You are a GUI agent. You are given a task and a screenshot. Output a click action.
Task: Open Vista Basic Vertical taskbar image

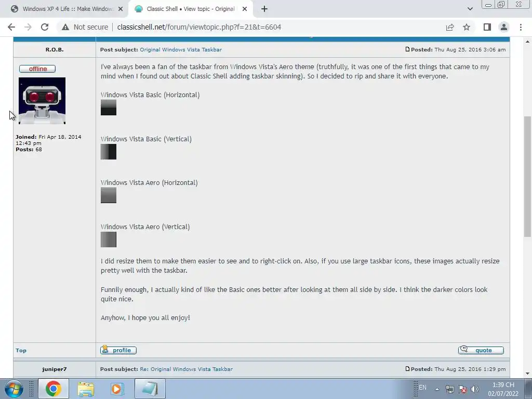pos(109,152)
